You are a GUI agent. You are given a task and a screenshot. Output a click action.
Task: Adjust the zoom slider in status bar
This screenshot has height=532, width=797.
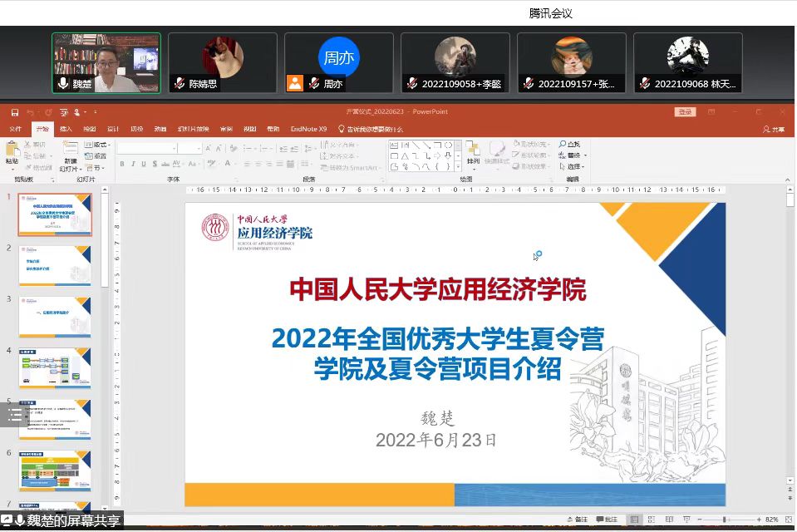724,520
